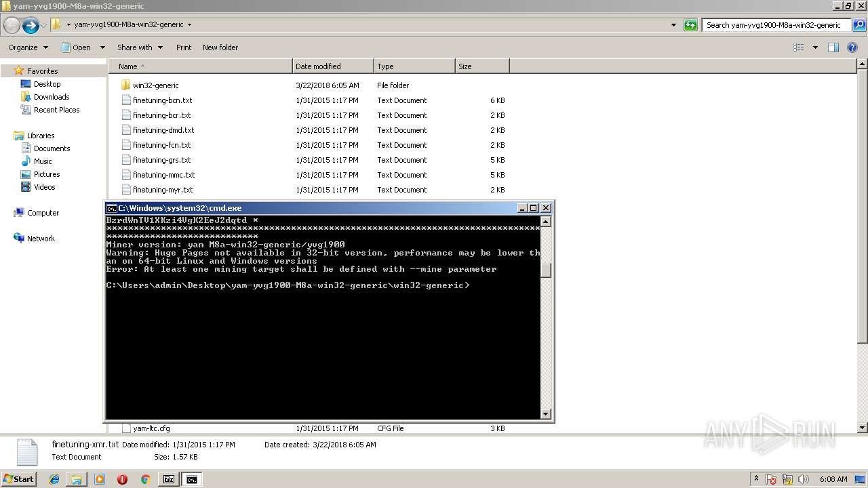Select Network in the navigation pane
Image resolution: width=868 pixels, height=488 pixels.
[41, 239]
